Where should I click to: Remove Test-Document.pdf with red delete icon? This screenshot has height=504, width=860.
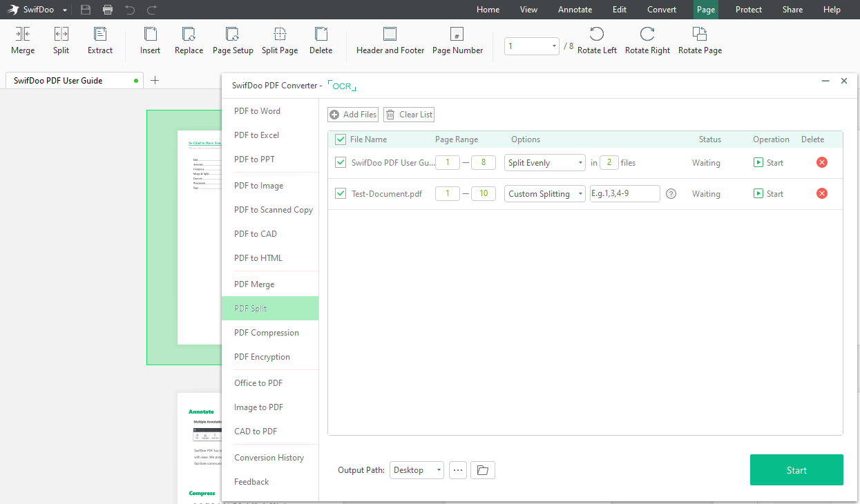tap(822, 193)
